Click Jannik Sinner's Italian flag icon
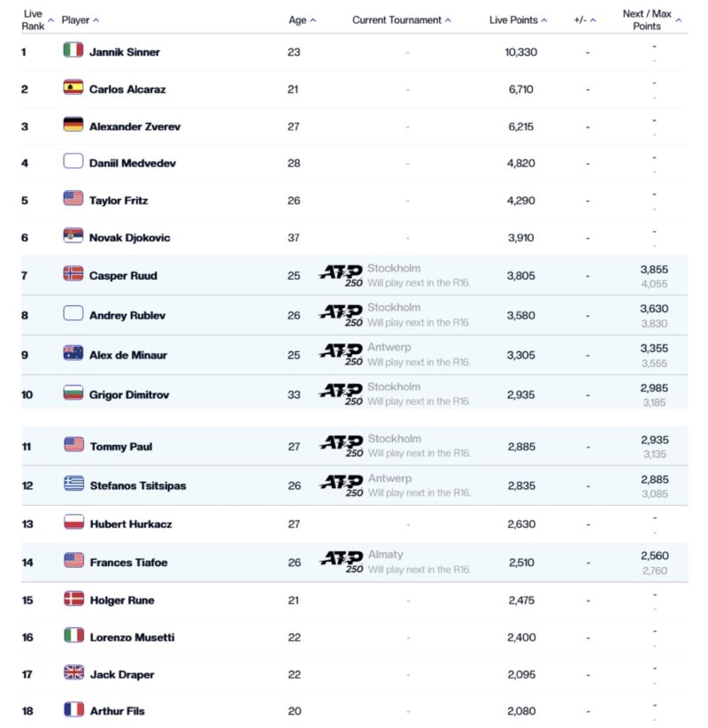 coord(73,50)
